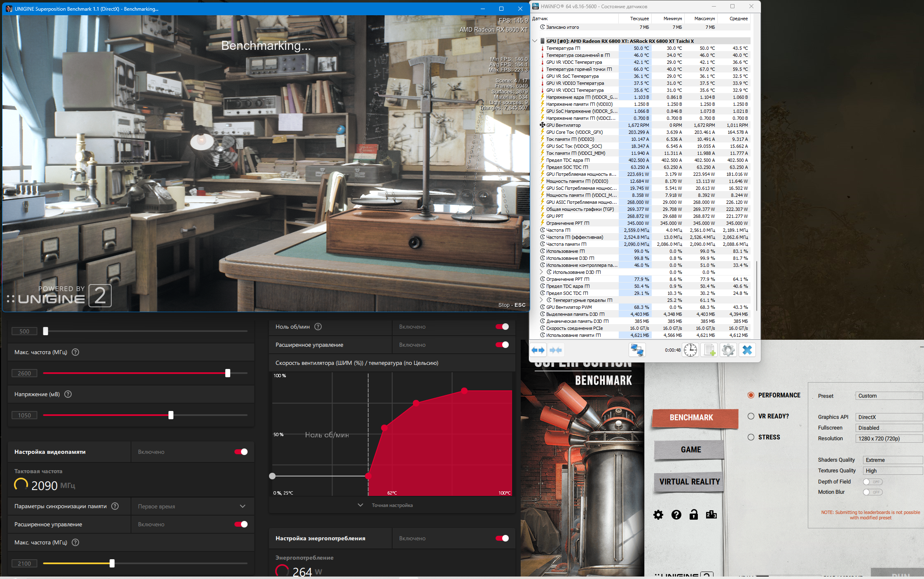Click the HWiNFO clock reset timer icon
Image resolution: width=924 pixels, height=579 pixels.
[690, 350]
